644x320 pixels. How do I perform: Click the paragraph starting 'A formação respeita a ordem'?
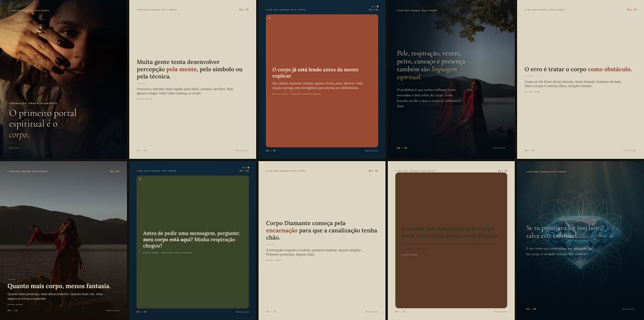314,252
